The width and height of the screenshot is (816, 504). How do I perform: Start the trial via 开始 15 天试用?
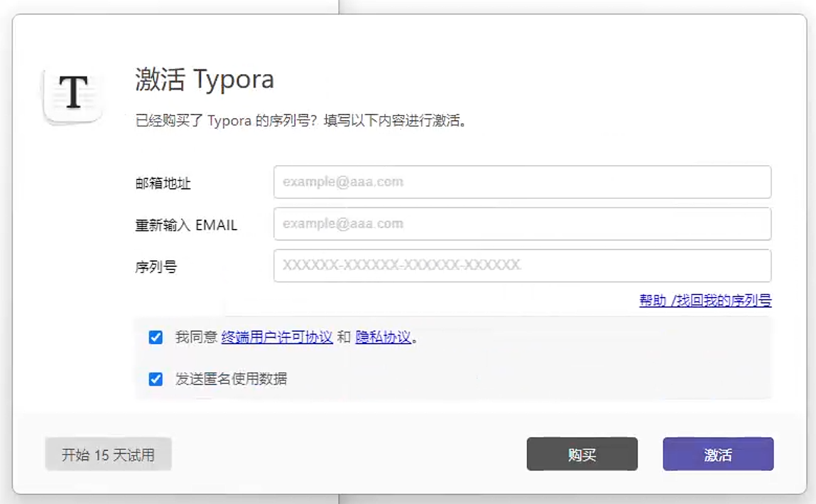(107, 454)
